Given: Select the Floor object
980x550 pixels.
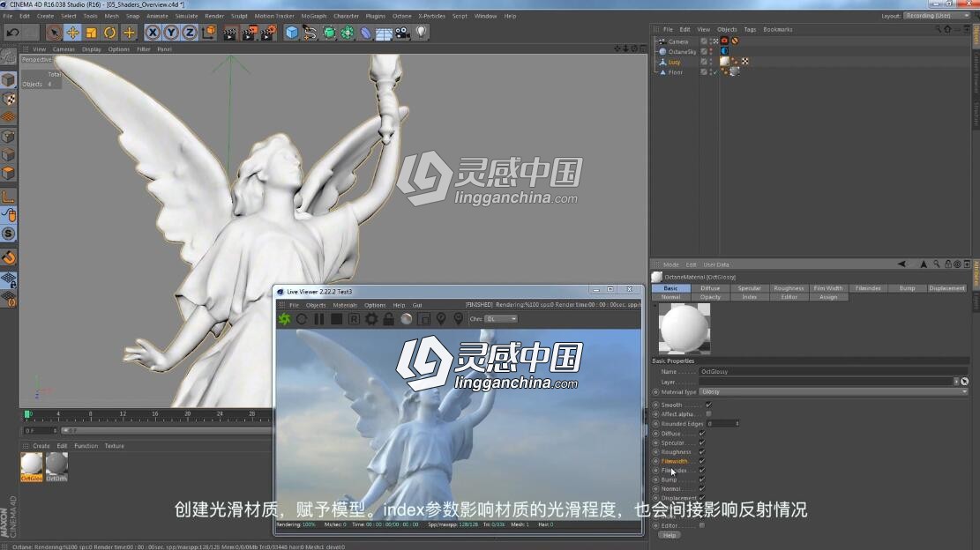Looking at the screenshot, I should [x=676, y=72].
